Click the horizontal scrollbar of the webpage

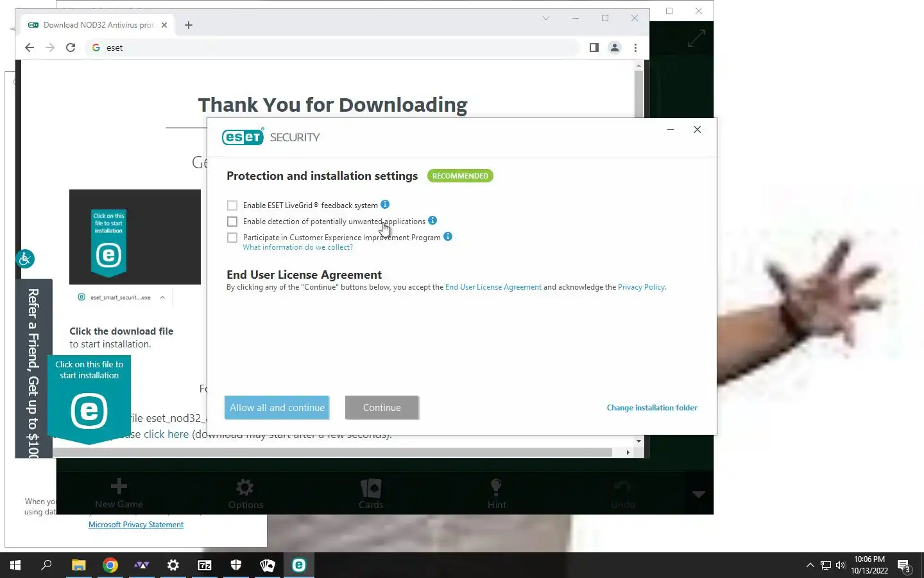click(x=332, y=453)
